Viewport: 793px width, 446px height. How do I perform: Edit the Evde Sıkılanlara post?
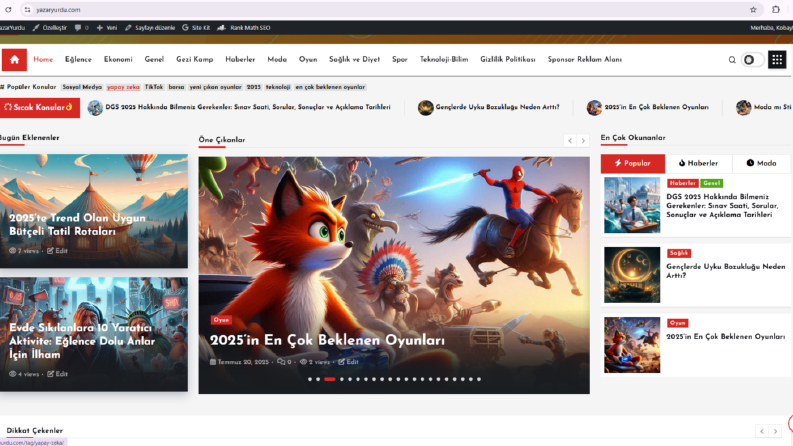pyautogui.click(x=58, y=374)
